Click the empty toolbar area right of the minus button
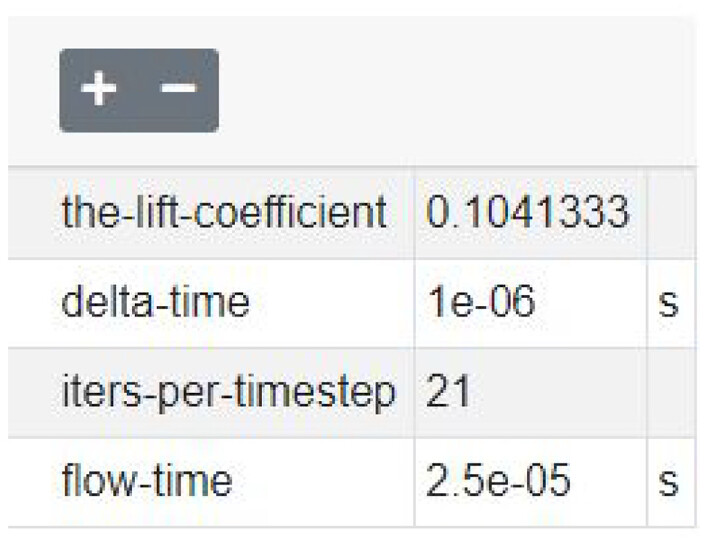707x543 pixels. (x=450, y=90)
